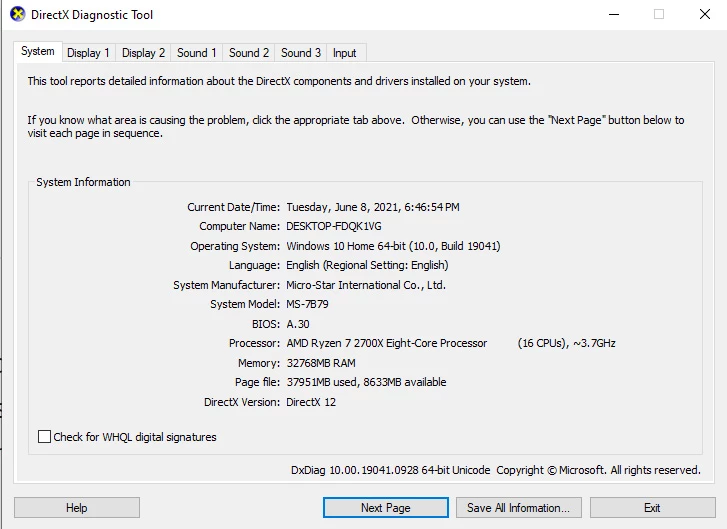Click the 'Operating System:' label
The height and width of the screenshot is (529, 727).
pyautogui.click(x=235, y=246)
